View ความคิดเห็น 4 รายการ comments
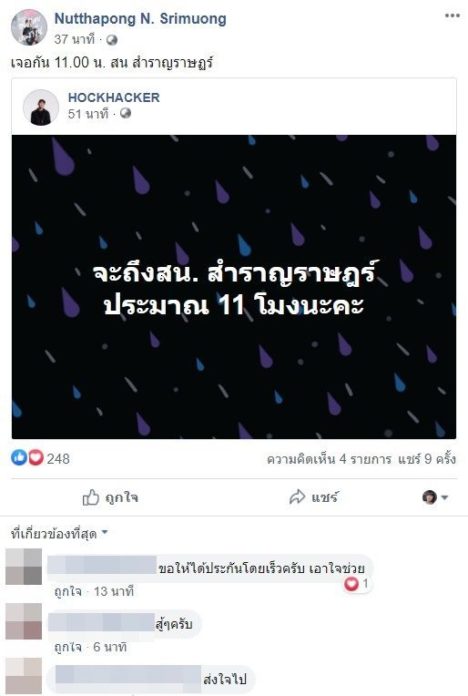The height and width of the screenshot is (696, 468). pos(329,459)
